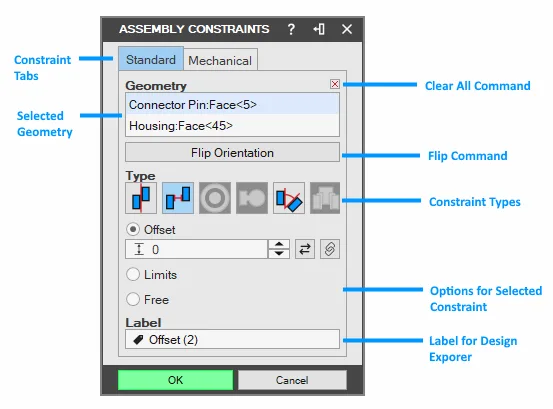Select the Angle constraint type icon
The width and height of the screenshot is (553, 409).
pos(289,198)
